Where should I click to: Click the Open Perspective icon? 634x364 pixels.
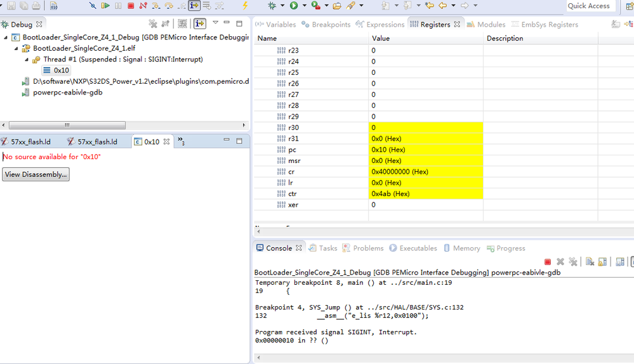[630, 6]
